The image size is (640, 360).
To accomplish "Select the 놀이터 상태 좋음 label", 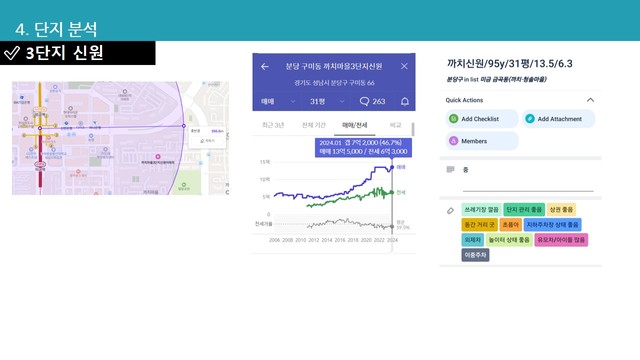I will (509, 240).
